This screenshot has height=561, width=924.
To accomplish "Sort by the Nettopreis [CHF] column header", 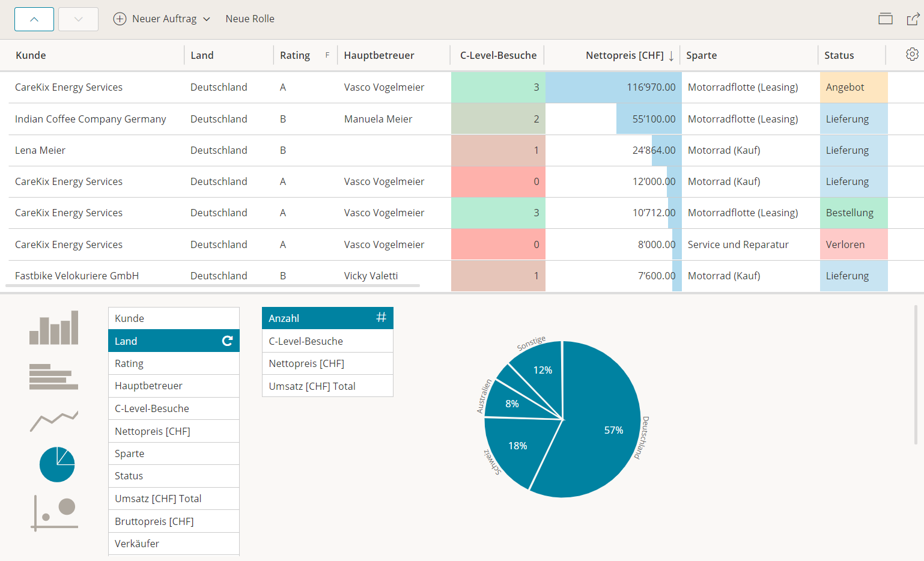I will coord(625,55).
